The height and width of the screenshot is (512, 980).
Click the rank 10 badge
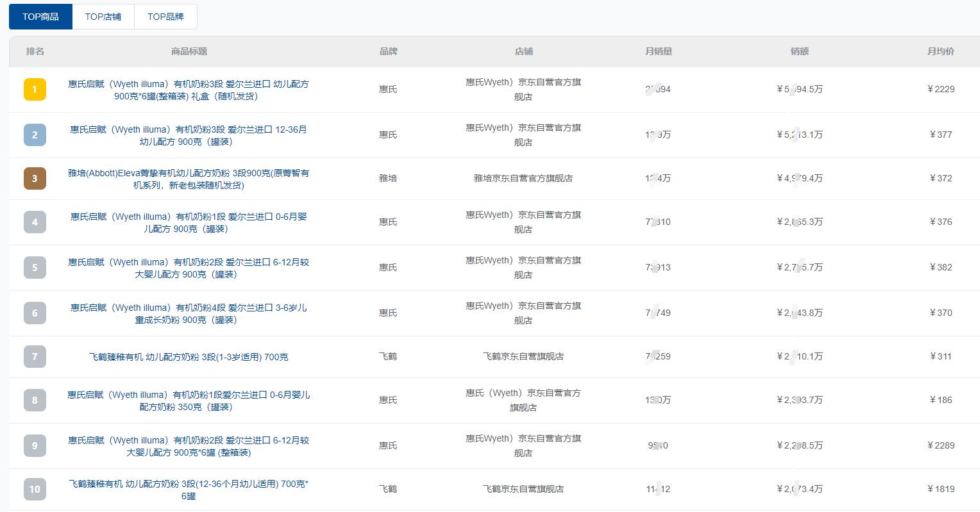[35, 489]
